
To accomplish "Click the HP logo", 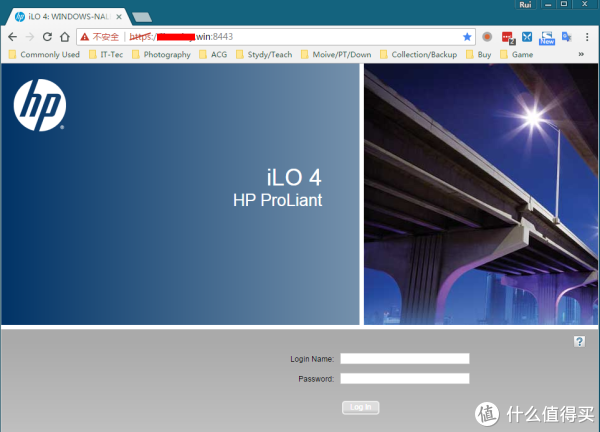I will coord(39,105).
